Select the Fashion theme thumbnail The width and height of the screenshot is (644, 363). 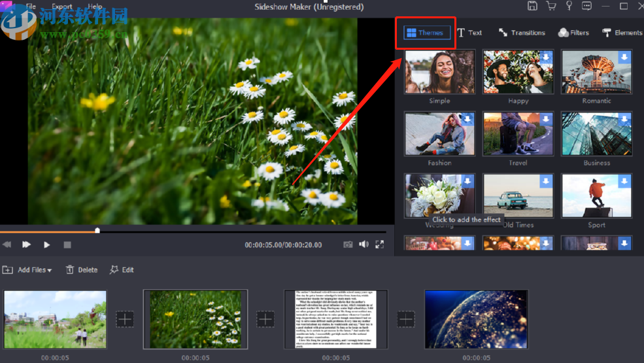tap(439, 133)
